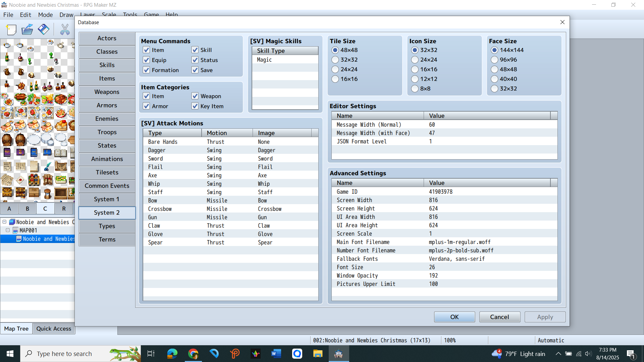The height and width of the screenshot is (362, 644).
Task: Switch to the Quick Access tab
Action: tap(54, 329)
